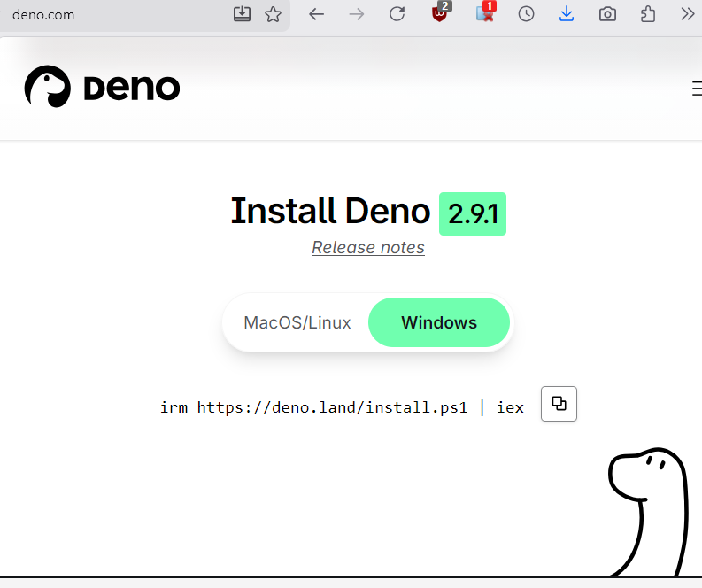Go forward with the right arrow button

coord(357,14)
